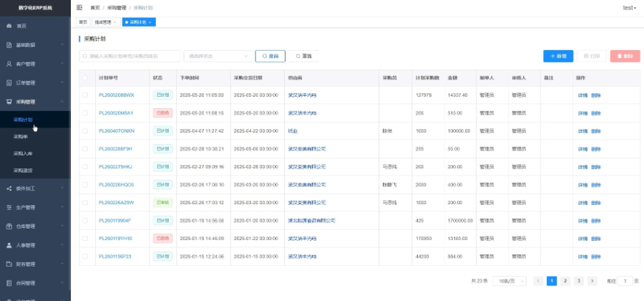The height and width of the screenshot is (301, 644).
Task: Expand the 生产管理 menu chevron
Action: (62, 207)
